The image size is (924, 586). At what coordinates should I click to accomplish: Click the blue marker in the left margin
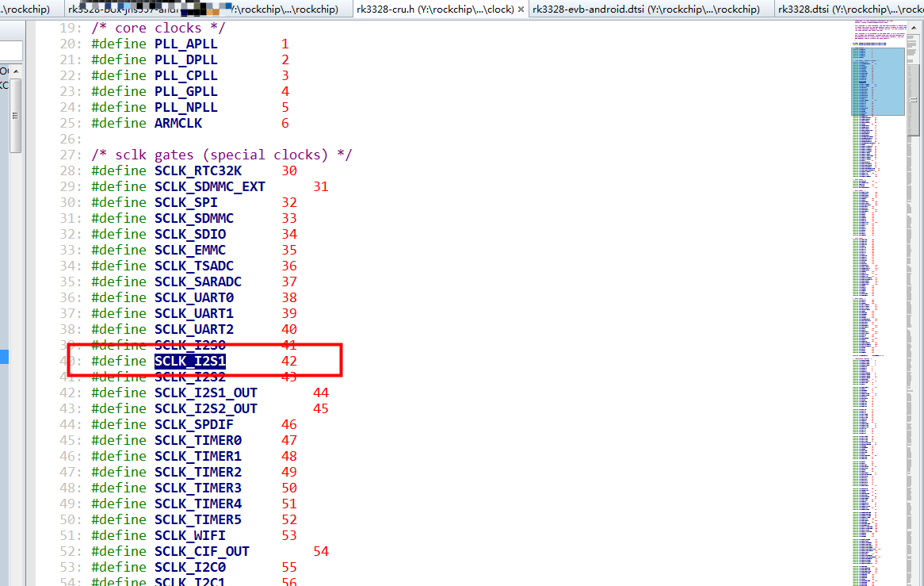(x=4, y=357)
